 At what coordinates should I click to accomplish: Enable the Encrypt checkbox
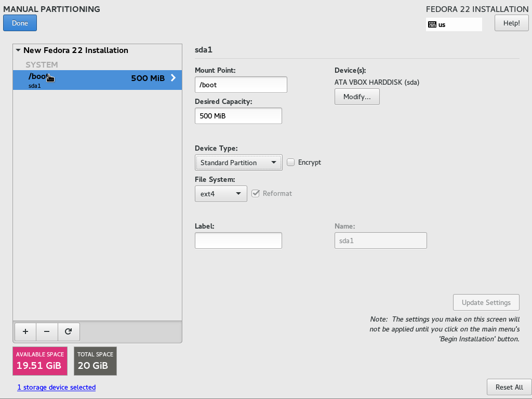point(290,163)
